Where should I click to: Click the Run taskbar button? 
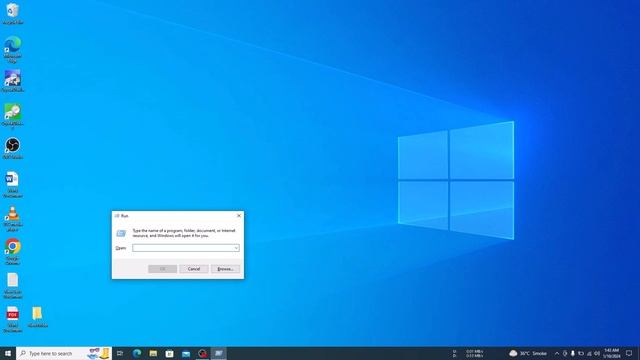(219, 353)
